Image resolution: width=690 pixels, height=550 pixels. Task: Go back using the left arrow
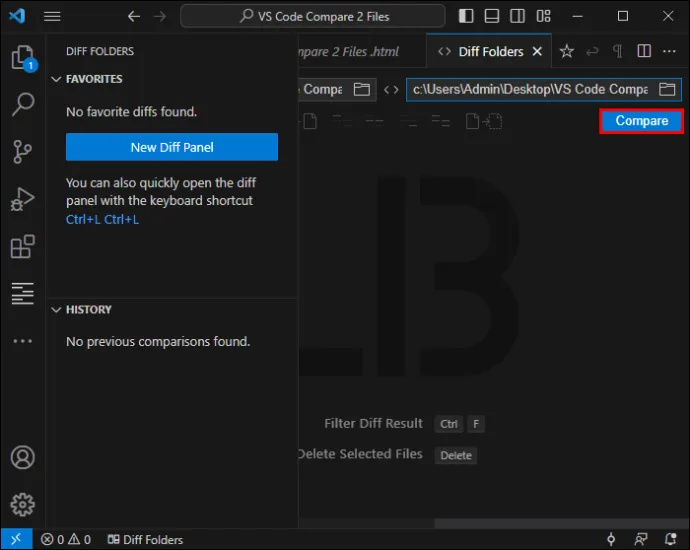point(134,16)
